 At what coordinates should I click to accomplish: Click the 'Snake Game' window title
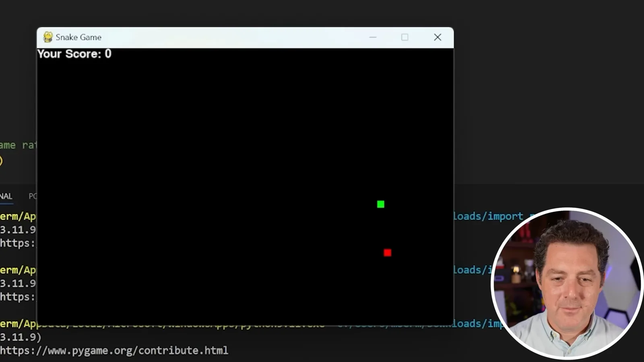pyautogui.click(x=78, y=37)
